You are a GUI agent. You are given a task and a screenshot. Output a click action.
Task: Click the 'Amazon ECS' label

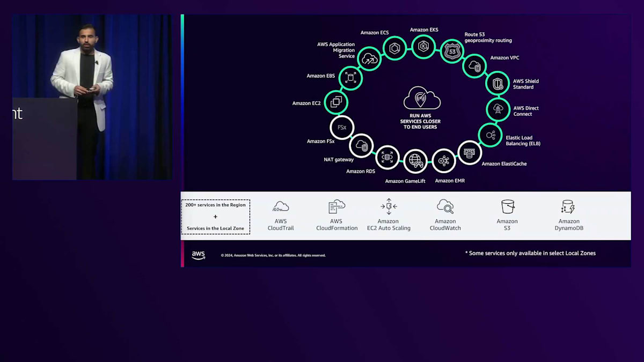(x=375, y=33)
